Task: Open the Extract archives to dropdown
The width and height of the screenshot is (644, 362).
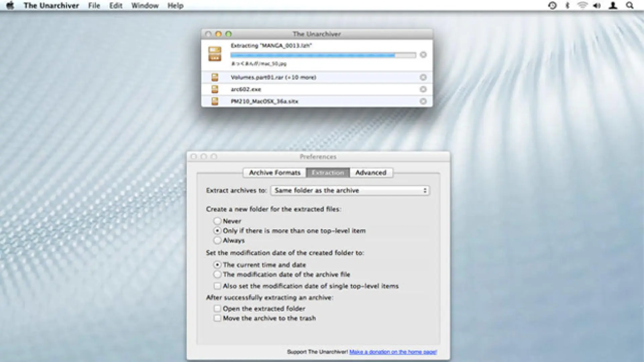Action: [x=350, y=191]
